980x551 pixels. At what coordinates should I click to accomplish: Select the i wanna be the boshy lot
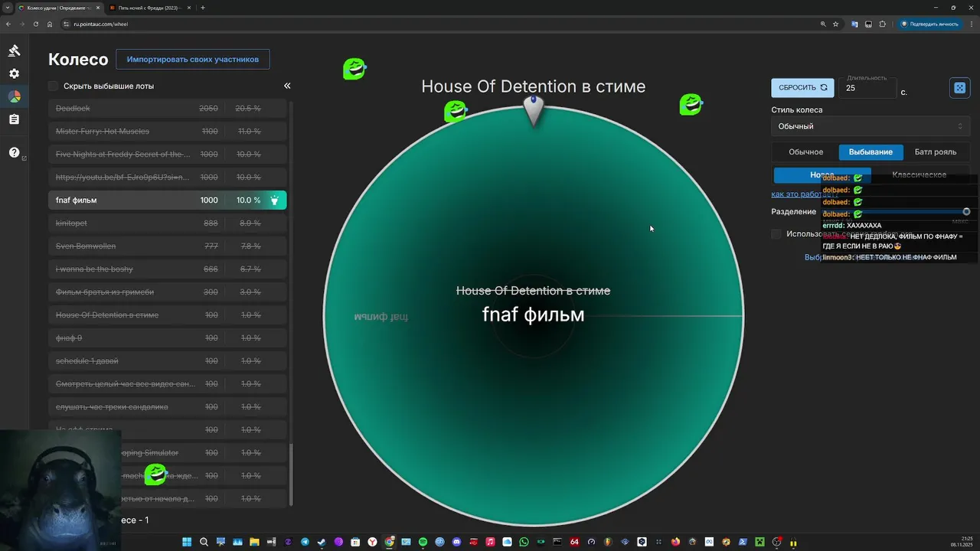(x=167, y=269)
